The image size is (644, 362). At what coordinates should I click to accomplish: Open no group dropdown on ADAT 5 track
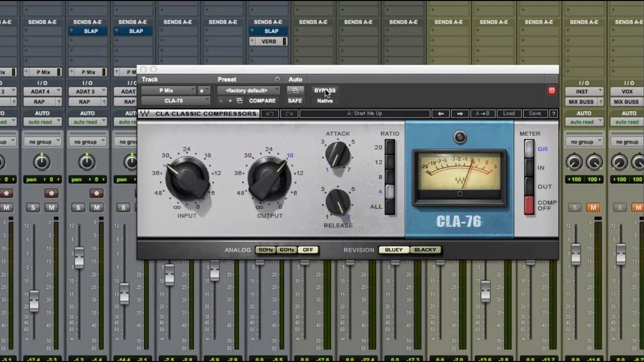(87, 142)
